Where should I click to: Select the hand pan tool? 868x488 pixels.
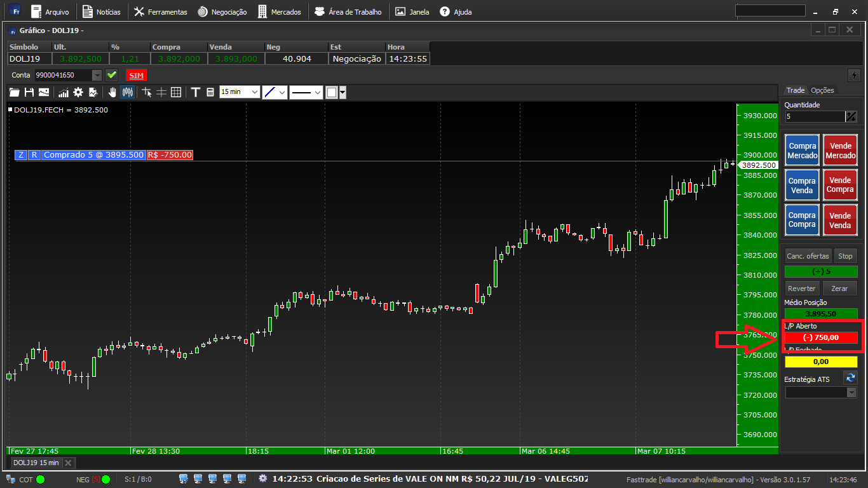point(112,92)
